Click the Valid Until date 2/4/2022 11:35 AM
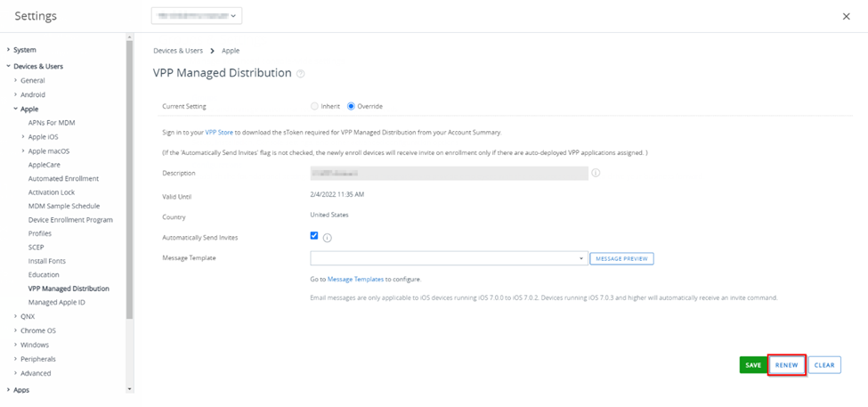 [x=337, y=195]
